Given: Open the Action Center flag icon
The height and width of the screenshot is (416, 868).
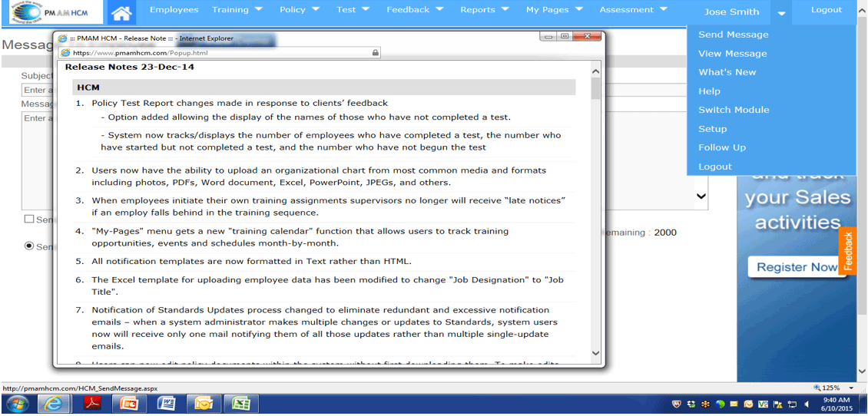Looking at the screenshot, I should pyautogui.click(x=777, y=405).
